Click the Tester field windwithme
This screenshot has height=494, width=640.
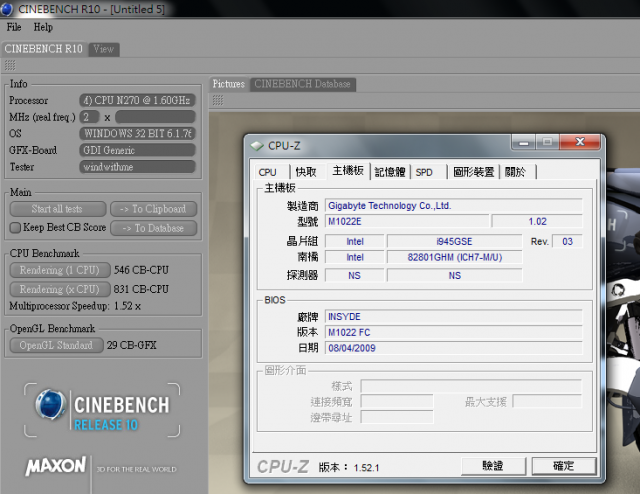pos(137,167)
